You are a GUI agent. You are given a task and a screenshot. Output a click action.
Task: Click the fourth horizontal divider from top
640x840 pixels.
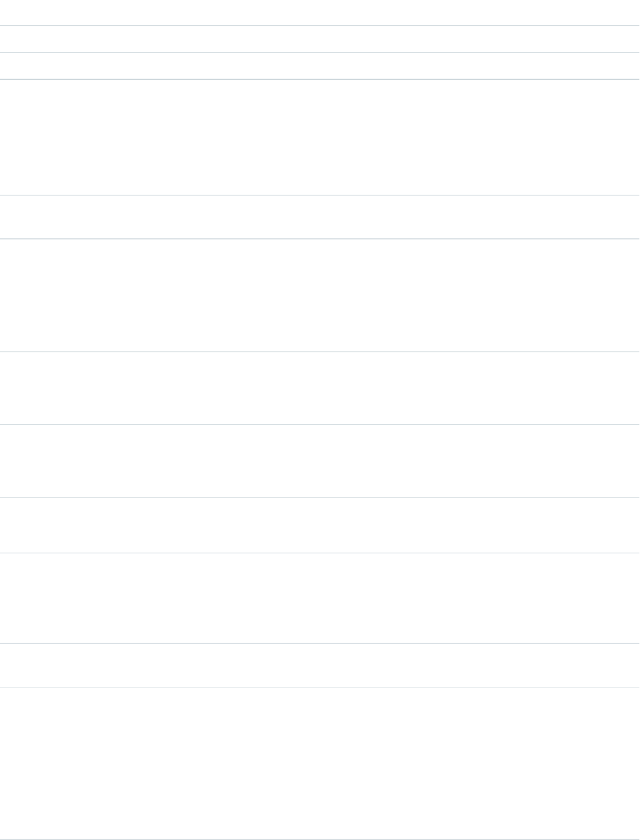pyautogui.click(x=320, y=195)
